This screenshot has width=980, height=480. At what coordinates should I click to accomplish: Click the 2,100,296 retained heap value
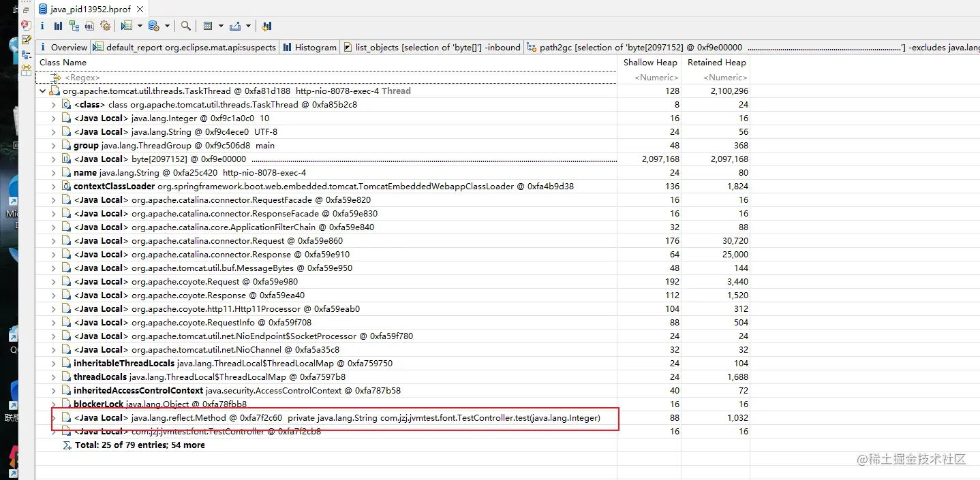tap(729, 91)
